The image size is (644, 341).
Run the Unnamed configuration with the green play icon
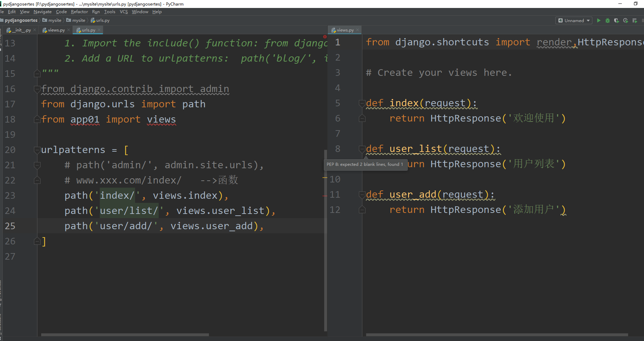tap(599, 21)
